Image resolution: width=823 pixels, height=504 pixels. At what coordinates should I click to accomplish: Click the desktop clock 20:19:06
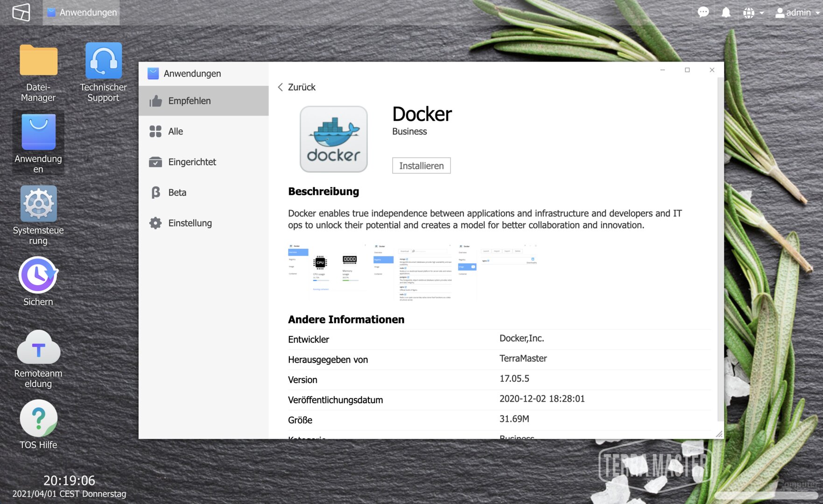tap(69, 480)
